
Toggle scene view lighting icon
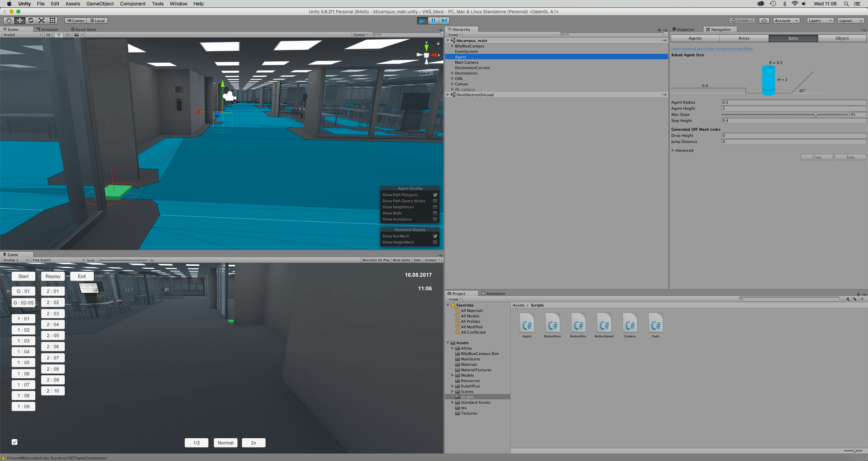[59, 35]
